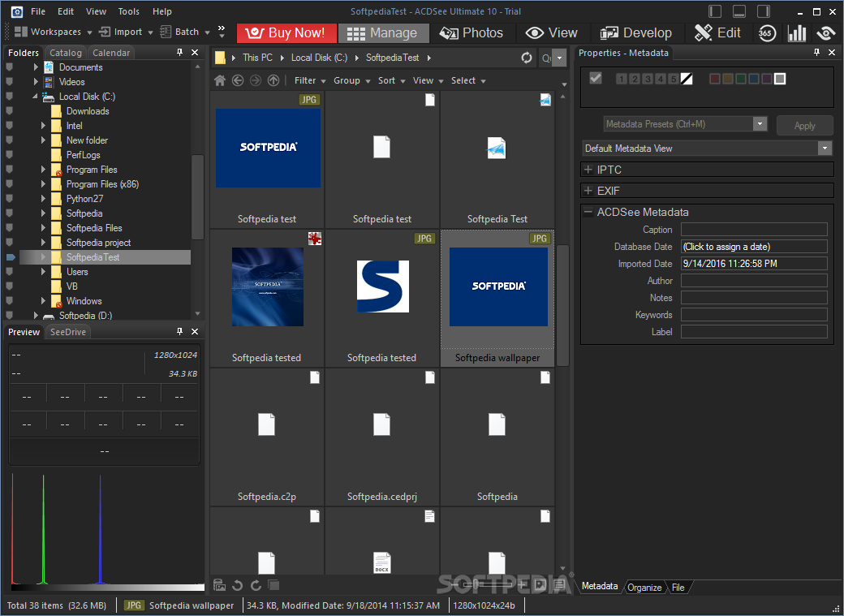Navigate back with the left arrow icon
This screenshot has width=844, height=616.
pos(237,81)
